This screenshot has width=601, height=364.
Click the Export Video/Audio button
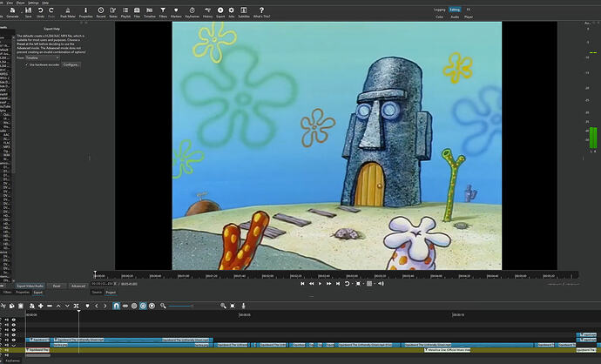[30, 286]
